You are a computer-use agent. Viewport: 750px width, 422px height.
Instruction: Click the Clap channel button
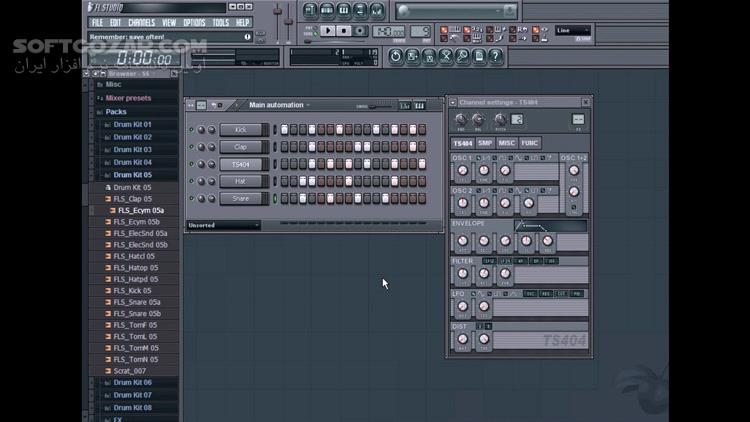point(241,147)
